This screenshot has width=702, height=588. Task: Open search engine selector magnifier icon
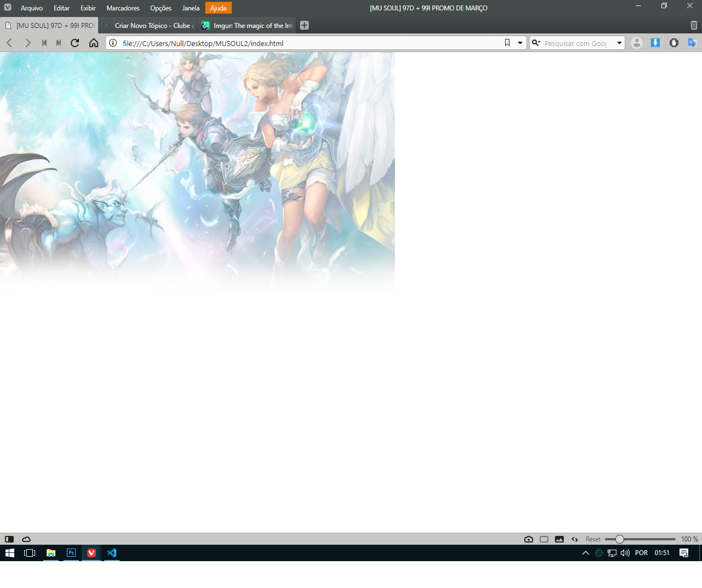[x=536, y=43]
